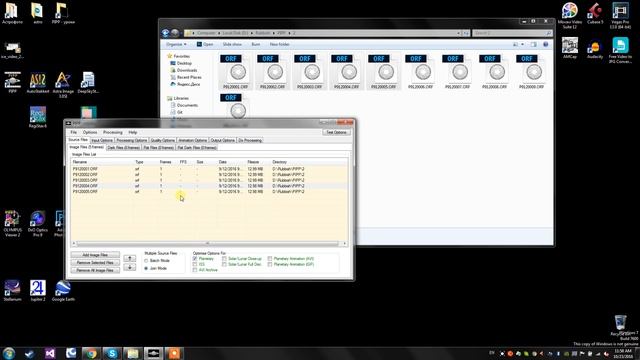
Task: Click the move file down arrow button
Action: tap(130, 268)
